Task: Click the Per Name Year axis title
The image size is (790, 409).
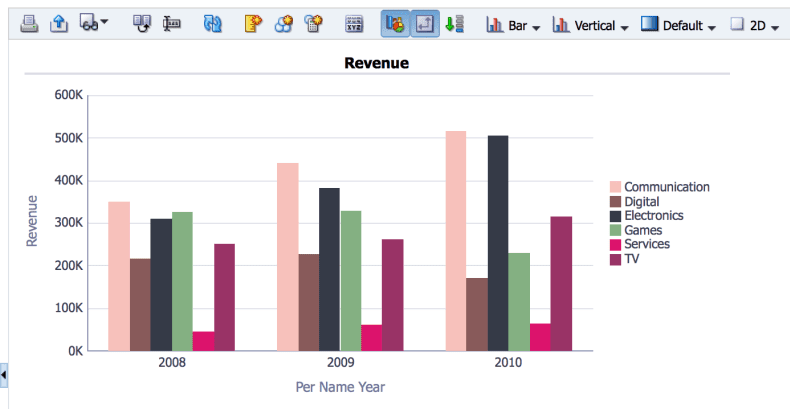Action: tap(340, 387)
